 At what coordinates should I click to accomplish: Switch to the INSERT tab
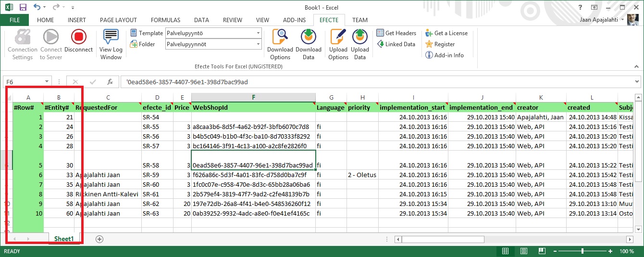point(77,20)
